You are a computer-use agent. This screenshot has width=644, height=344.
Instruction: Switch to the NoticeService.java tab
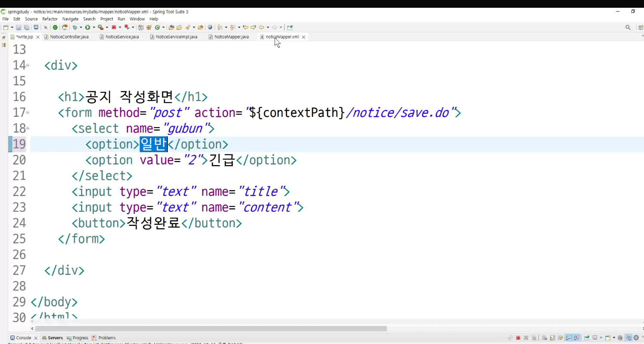tap(119, 37)
